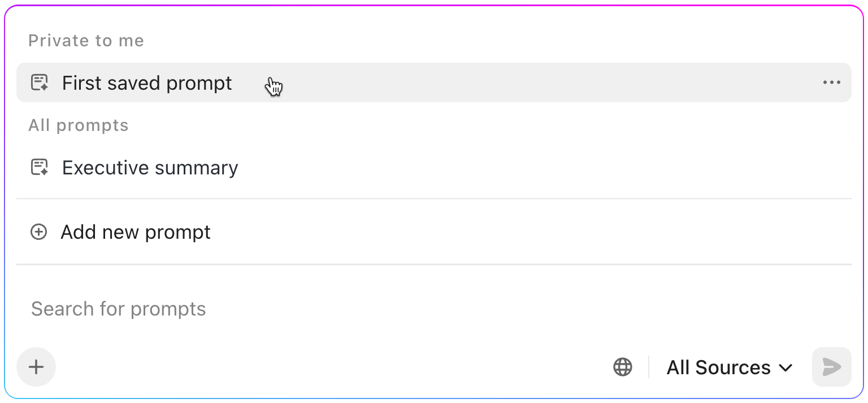Screen dimensions: 868x403
Task: Expand the All Sources dropdown
Action: coord(729,367)
